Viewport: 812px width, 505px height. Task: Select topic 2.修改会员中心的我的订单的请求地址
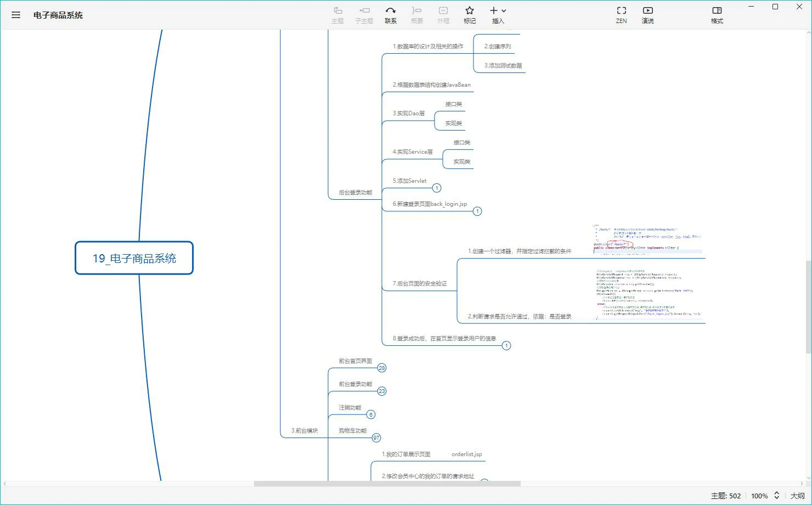tap(428, 476)
